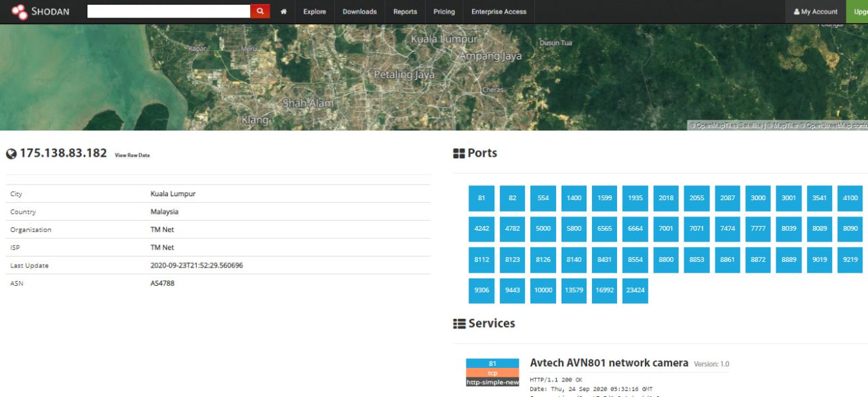Jump to port 7474 service

point(728,229)
